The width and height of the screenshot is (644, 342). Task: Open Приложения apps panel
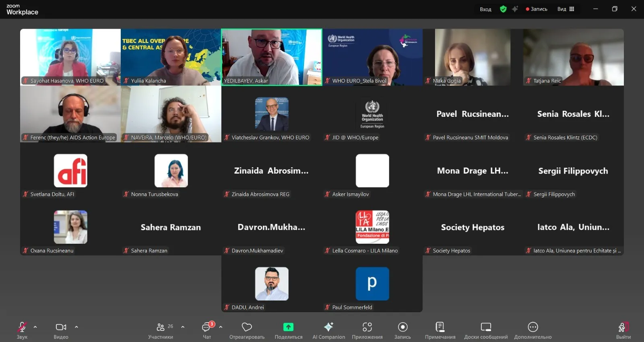pos(367,330)
